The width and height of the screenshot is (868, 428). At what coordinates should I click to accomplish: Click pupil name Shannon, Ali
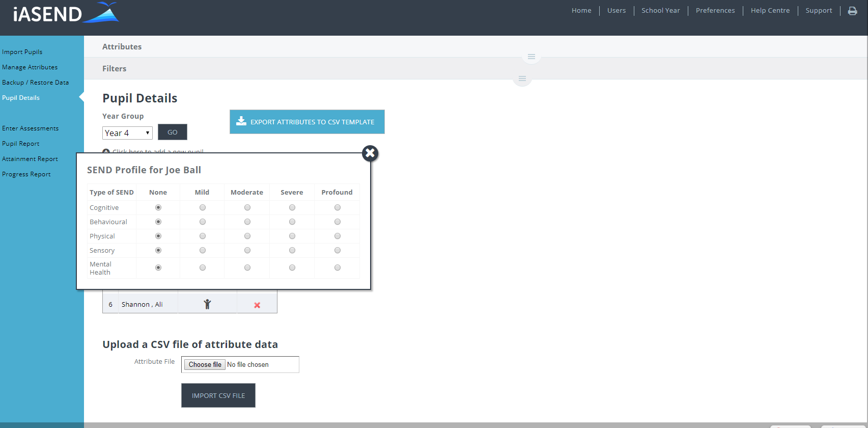142,305
